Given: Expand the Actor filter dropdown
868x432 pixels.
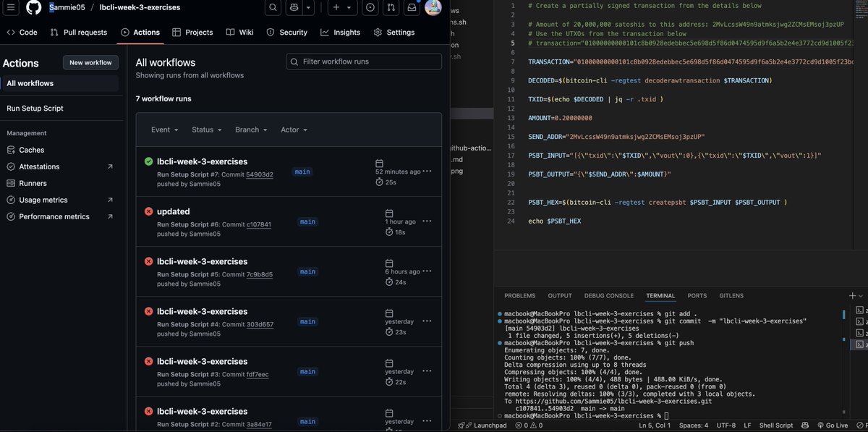Looking at the screenshot, I should point(294,130).
